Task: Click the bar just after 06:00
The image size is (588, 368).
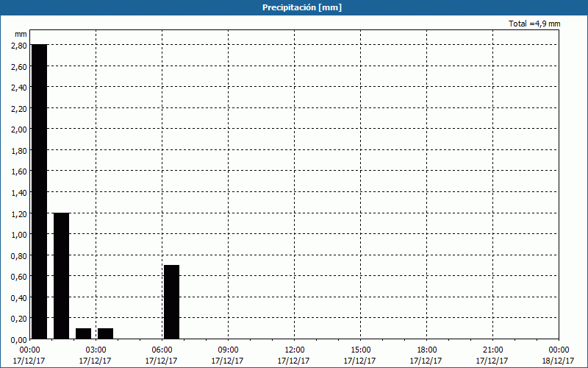Action: point(172,302)
